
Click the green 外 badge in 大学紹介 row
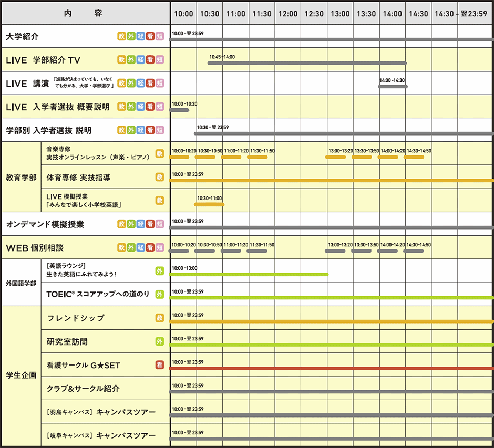131,36
